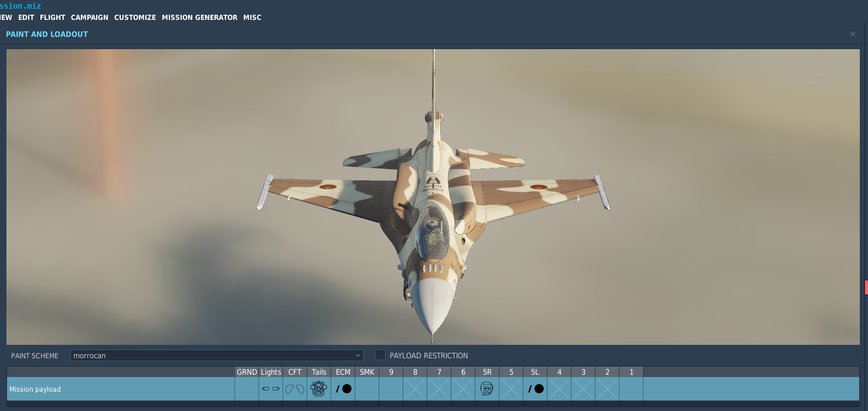Click the station 5L payload icon
Screen dimensions: 868x411
[x=535, y=389]
